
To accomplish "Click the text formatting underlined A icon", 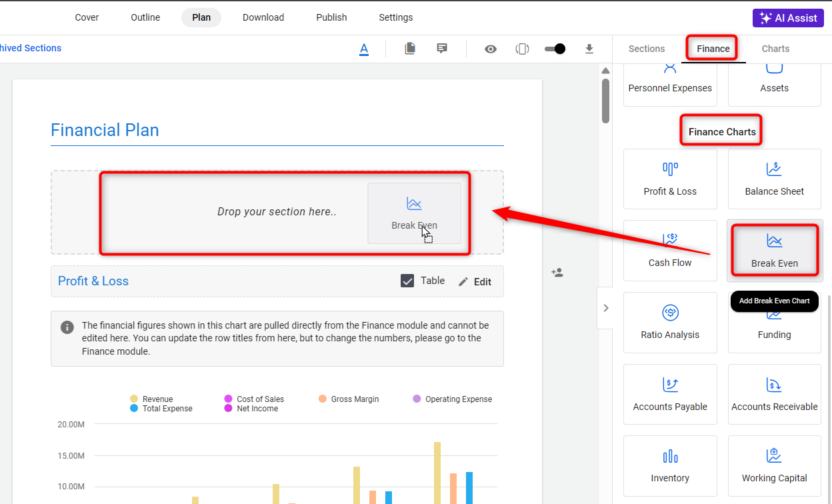I will (364, 49).
